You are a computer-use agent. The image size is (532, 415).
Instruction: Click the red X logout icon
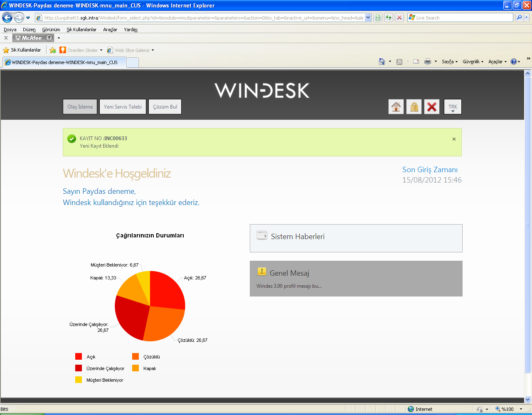(x=432, y=107)
